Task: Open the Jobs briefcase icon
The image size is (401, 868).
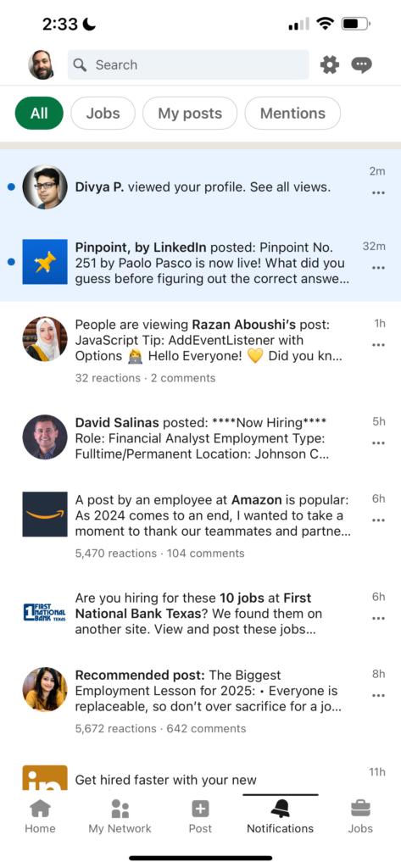Action: coord(360,809)
